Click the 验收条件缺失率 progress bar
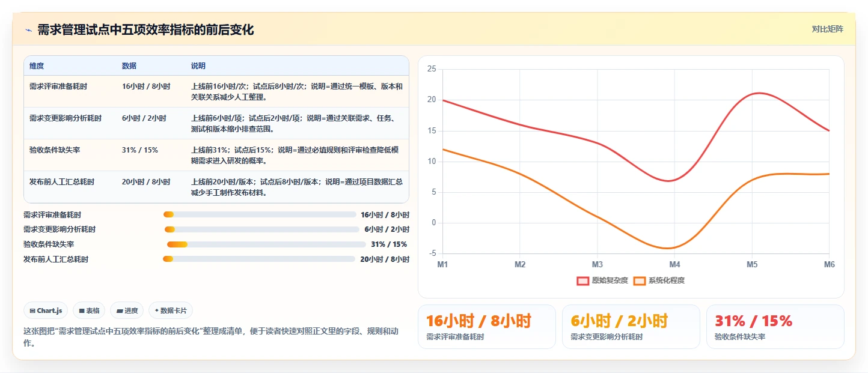 [266, 244]
